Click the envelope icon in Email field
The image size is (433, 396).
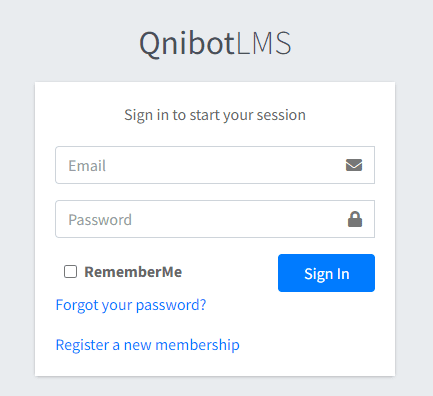[354, 165]
